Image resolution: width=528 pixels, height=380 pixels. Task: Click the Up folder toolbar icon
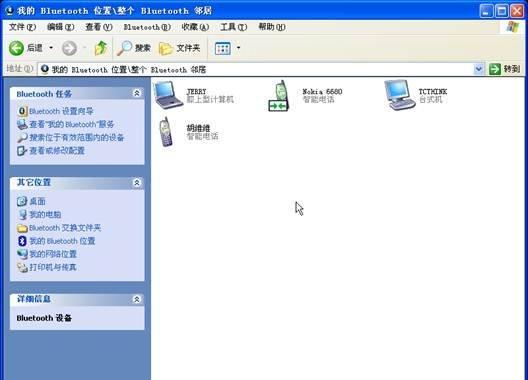click(x=100, y=48)
